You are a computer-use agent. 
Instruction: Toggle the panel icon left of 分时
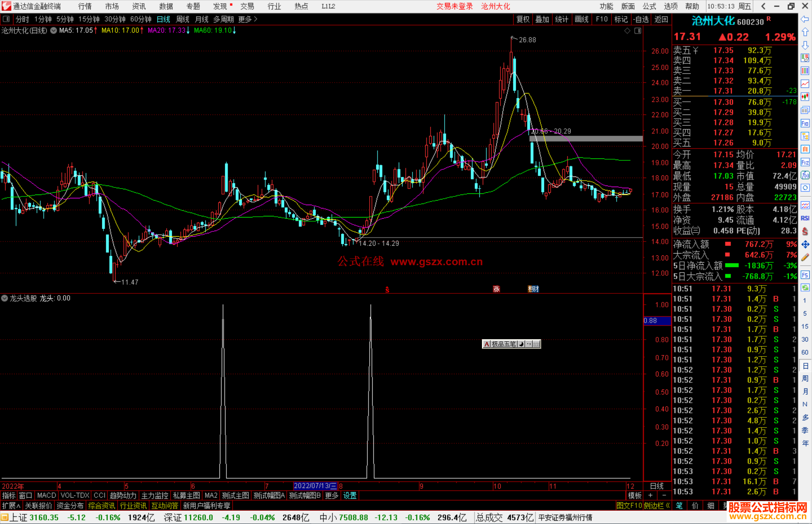tap(6, 19)
